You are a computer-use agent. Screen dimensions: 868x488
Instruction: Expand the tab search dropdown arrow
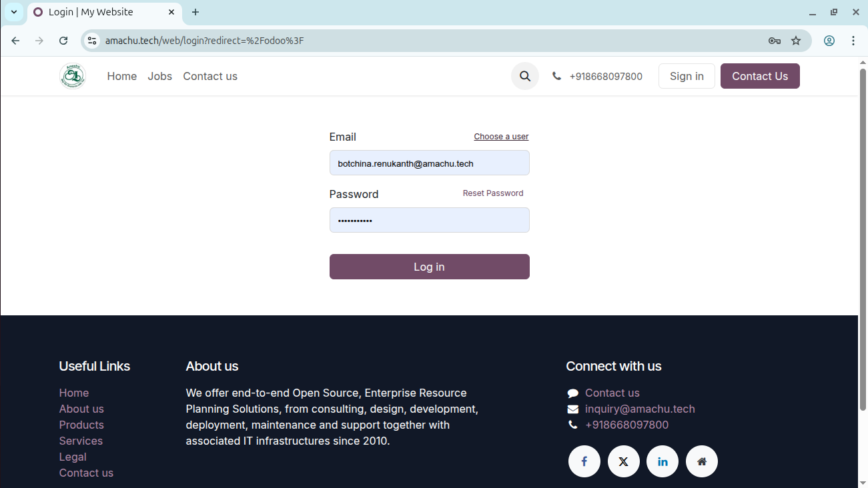tap(13, 12)
